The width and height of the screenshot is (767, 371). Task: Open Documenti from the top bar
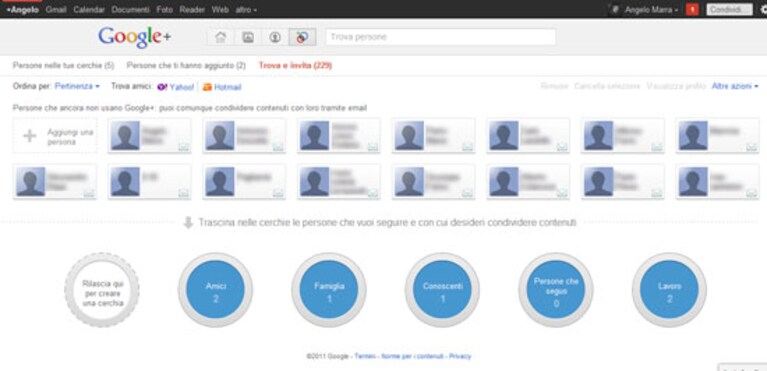click(131, 9)
